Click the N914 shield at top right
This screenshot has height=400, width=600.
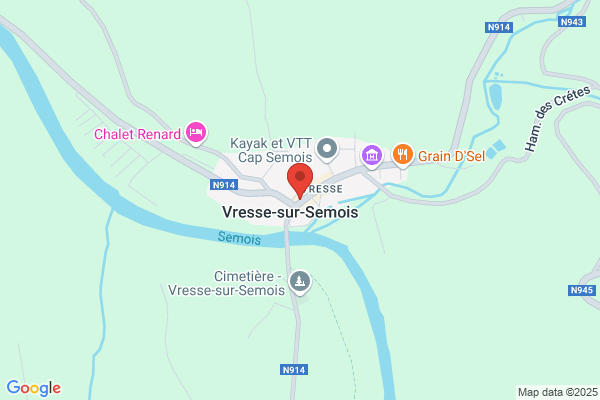click(x=499, y=27)
